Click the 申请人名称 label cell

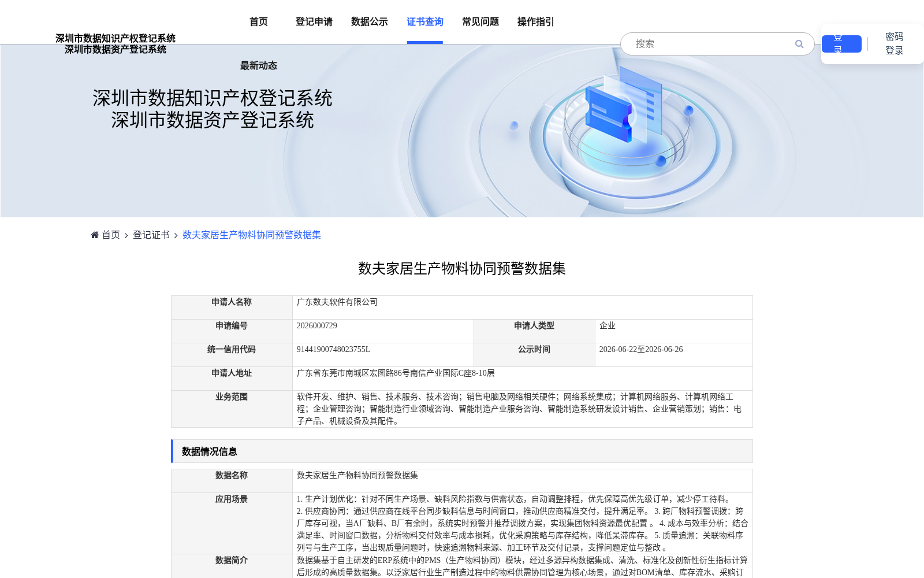point(232,307)
